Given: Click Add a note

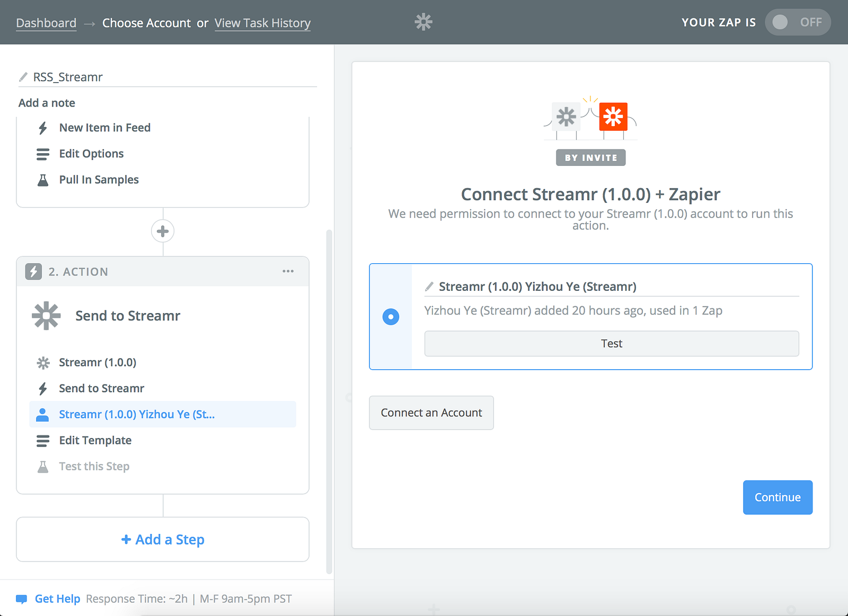Looking at the screenshot, I should coord(47,103).
